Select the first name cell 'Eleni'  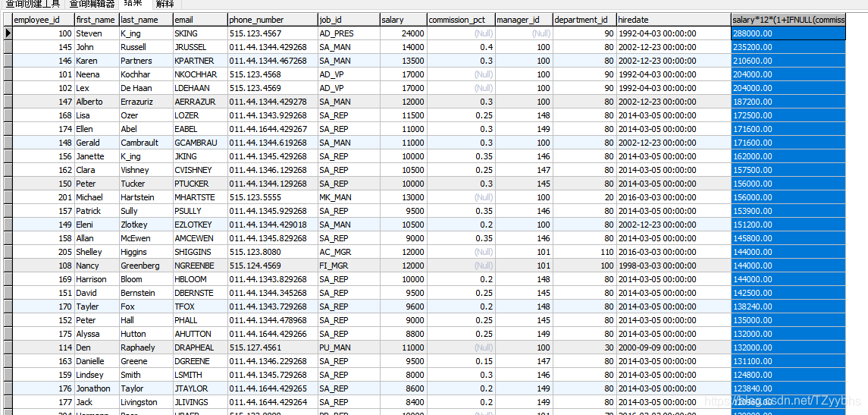[x=96, y=225]
